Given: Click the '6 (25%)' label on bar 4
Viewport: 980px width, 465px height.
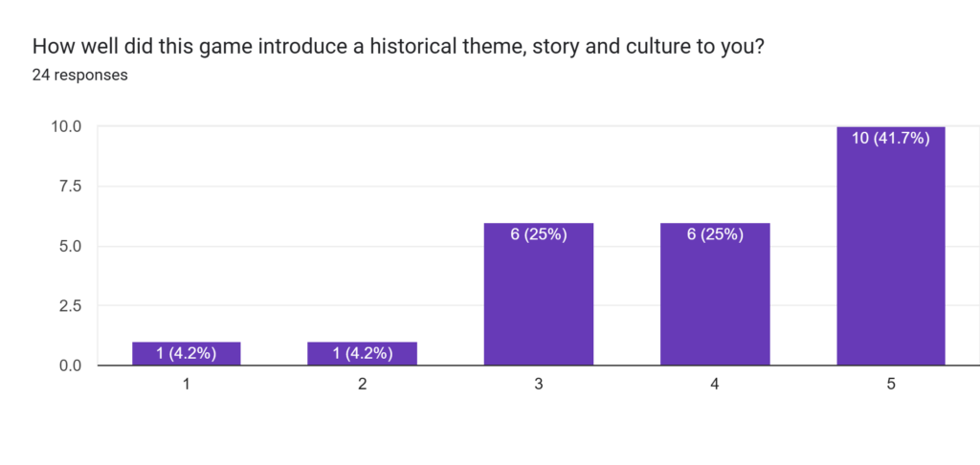Looking at the screenshot, I should [x=715, y=235].
